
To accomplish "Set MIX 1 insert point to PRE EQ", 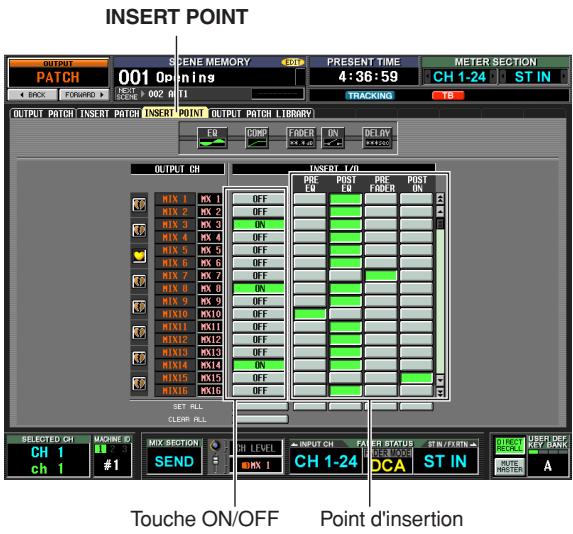I will click(x=310, y=199).
